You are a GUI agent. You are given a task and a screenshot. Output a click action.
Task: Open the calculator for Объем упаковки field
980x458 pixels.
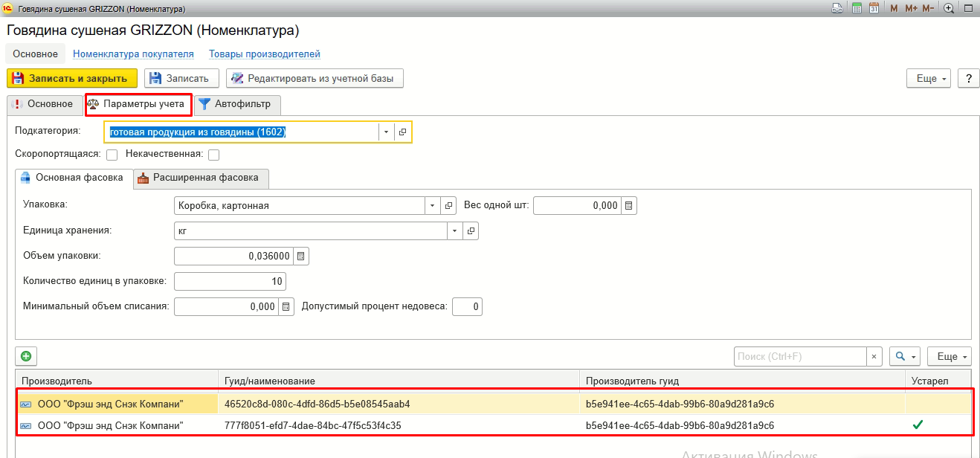(x=300, y=256)
